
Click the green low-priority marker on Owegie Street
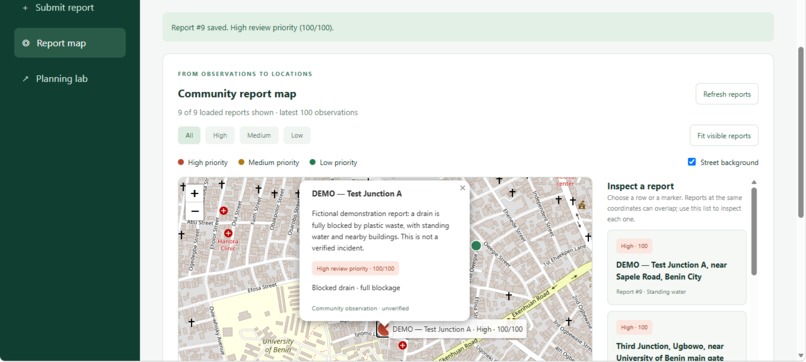click(x=476, y=246)
